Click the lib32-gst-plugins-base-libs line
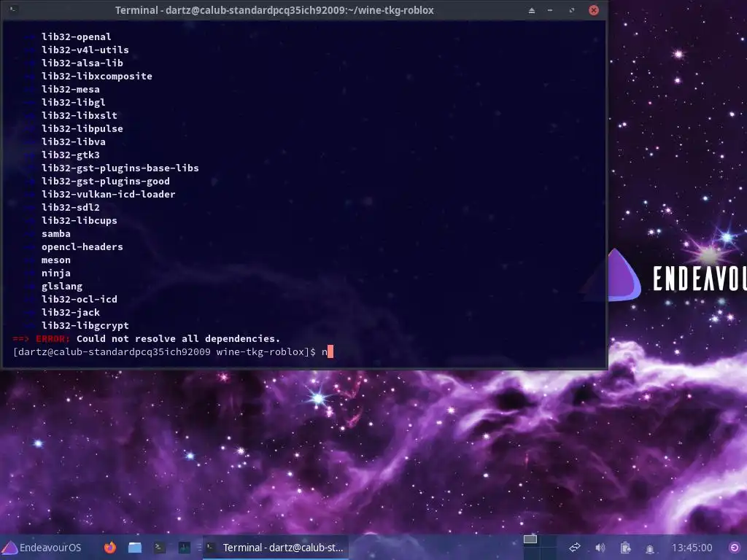 120,168
